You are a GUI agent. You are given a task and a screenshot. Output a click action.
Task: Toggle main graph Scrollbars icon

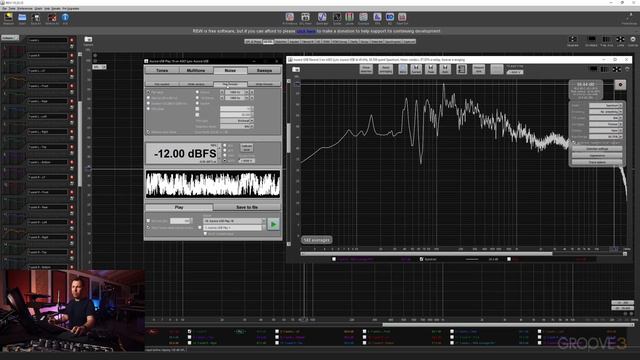point(591,40)
